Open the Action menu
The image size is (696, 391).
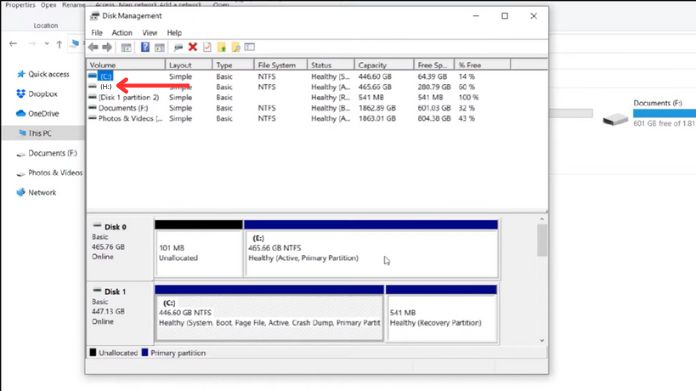(122, 33)
